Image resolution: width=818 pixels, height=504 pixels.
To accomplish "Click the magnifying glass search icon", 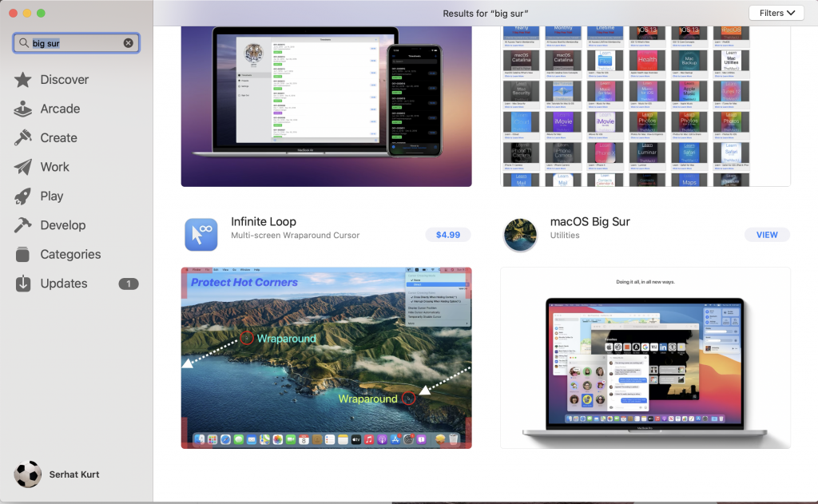I will coord(23,43).
